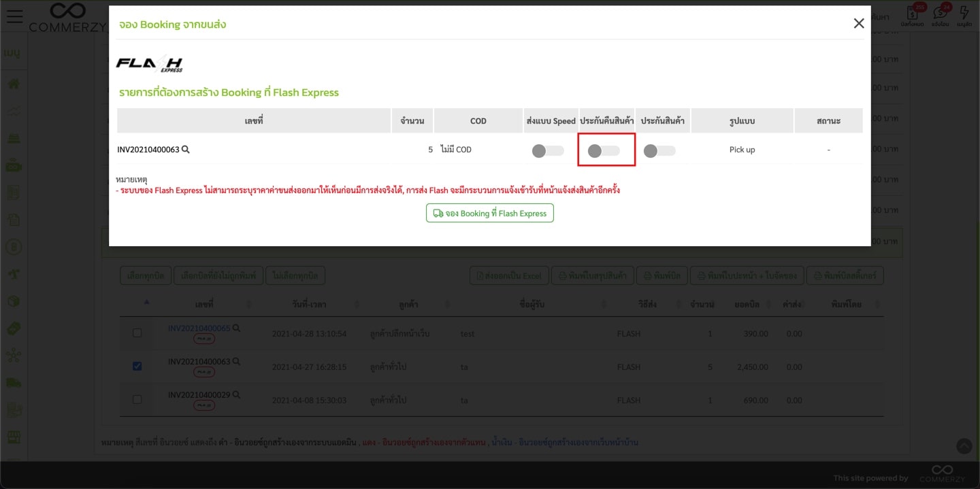
Task: Click the scroll-to-top arrow circle
Action: pyautogui.click(x=964, y=446)
